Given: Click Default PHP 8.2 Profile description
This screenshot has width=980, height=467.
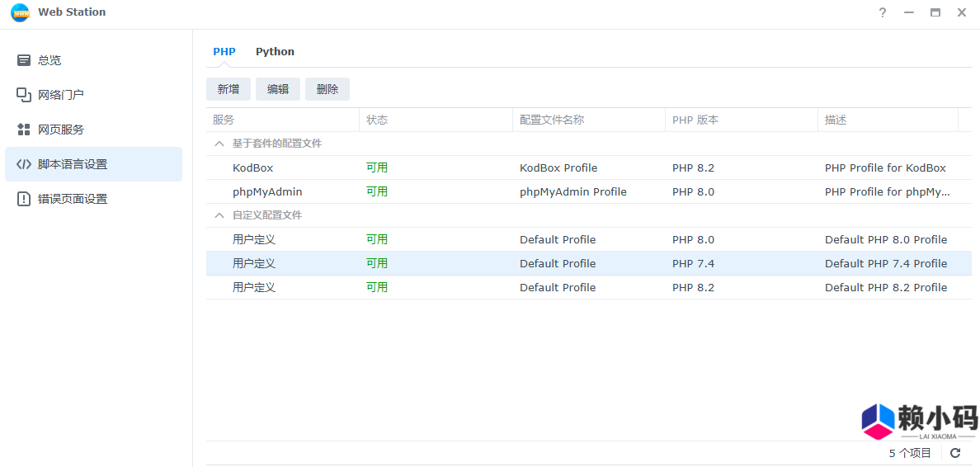Looking at the screenshot, I should (x=886, y=288).
